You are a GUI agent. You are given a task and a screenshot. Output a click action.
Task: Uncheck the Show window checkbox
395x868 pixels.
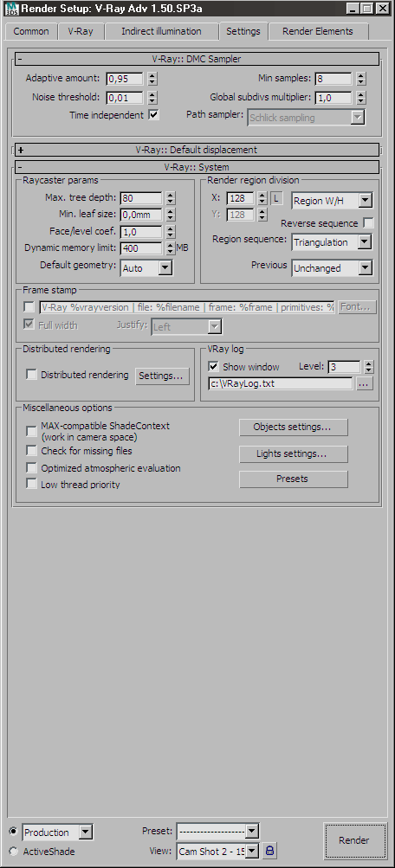tap(213, 366)
